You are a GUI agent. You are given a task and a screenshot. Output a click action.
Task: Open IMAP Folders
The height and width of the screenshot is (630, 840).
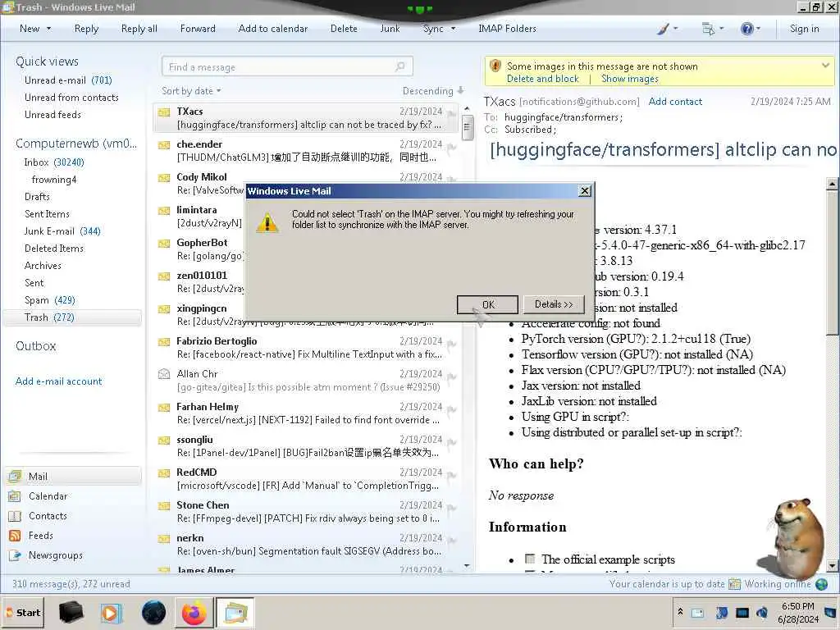tap(507, 29)
